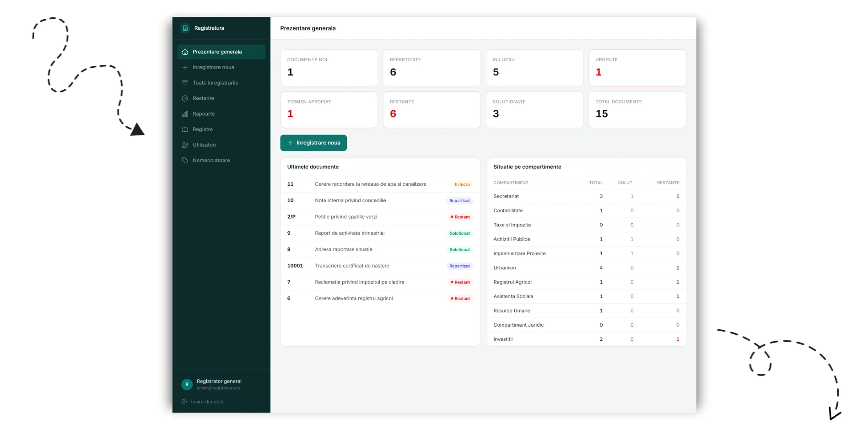Click Solutionat badge on document 9
Screen dimensions: 868x430
coord(459,234)
